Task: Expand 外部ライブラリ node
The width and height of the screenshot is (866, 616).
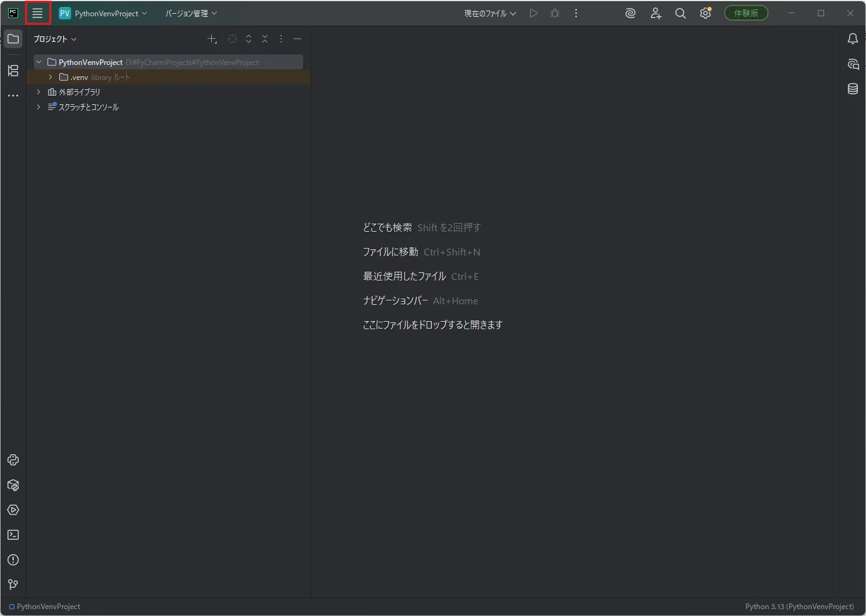Action: pos(39,92)
